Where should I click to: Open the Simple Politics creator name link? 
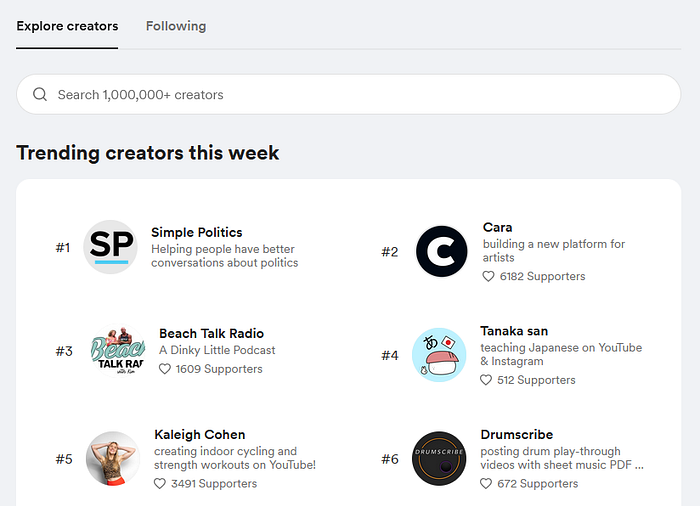pos(196,232)
